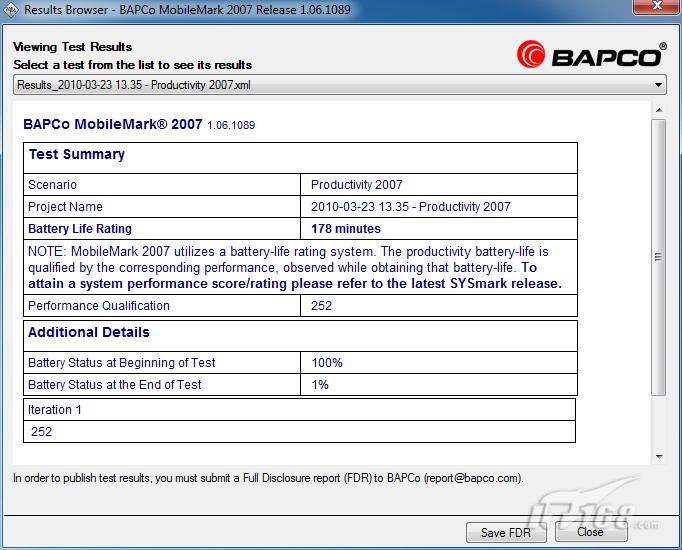This screenshot has width=682, height=550.
Task: Select the 'Productivity 2007' scenario value
Action: click(x=357, y=185)
